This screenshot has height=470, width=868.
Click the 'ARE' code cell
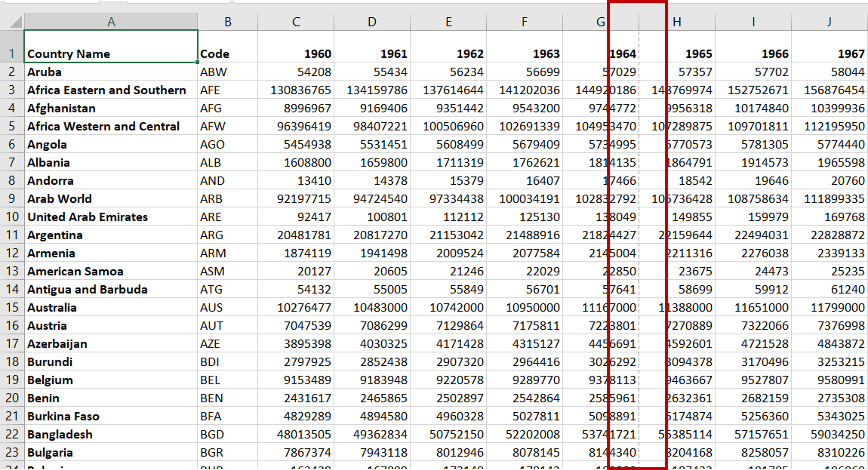click(228, 217)
